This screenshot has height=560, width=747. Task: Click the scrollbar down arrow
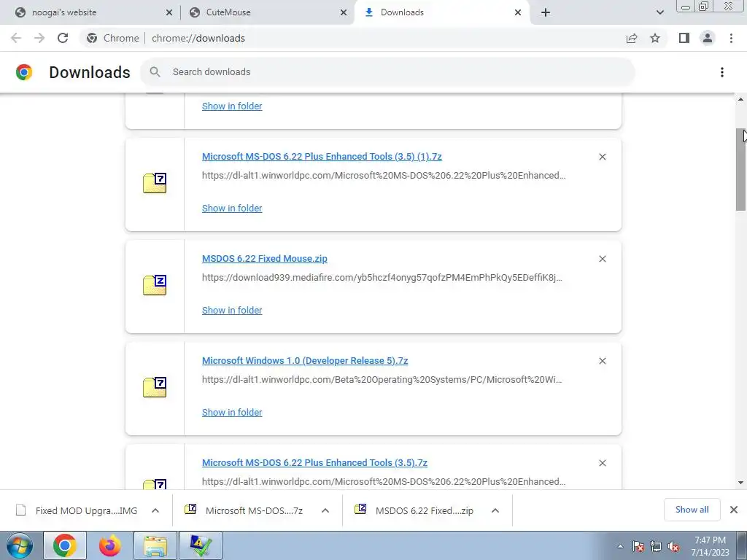point(740,483)
